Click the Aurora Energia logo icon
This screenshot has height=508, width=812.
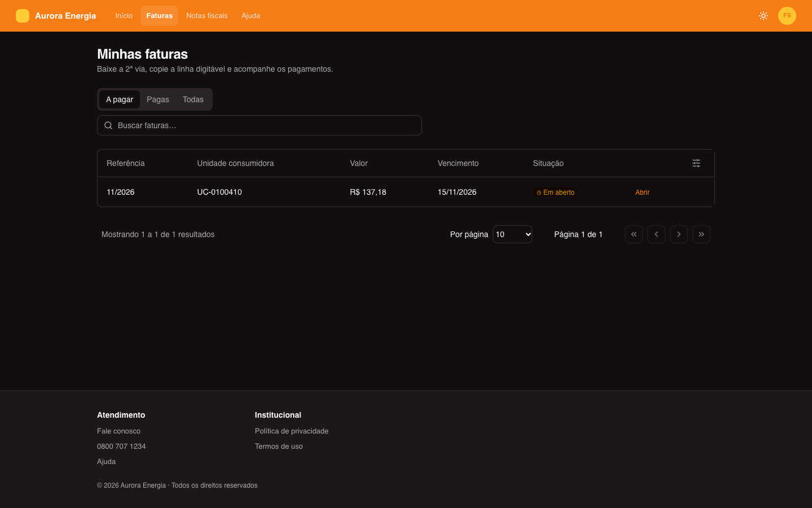(23, 16)
